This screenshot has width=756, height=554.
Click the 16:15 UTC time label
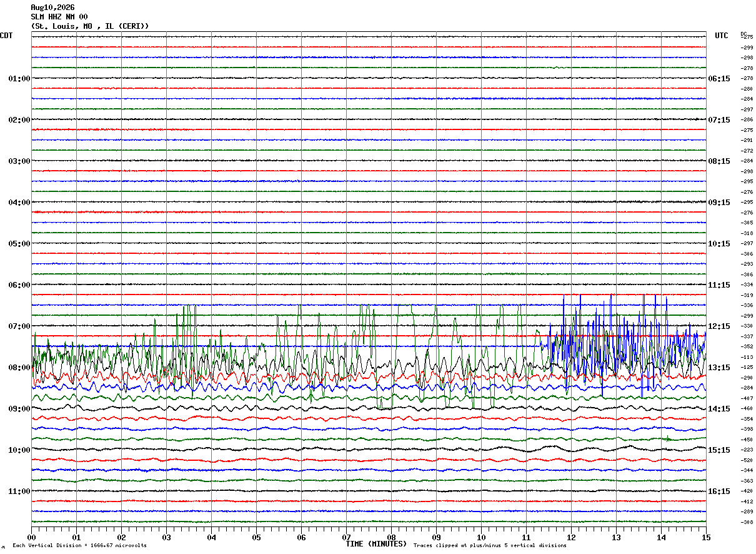[x=719, y=491]
